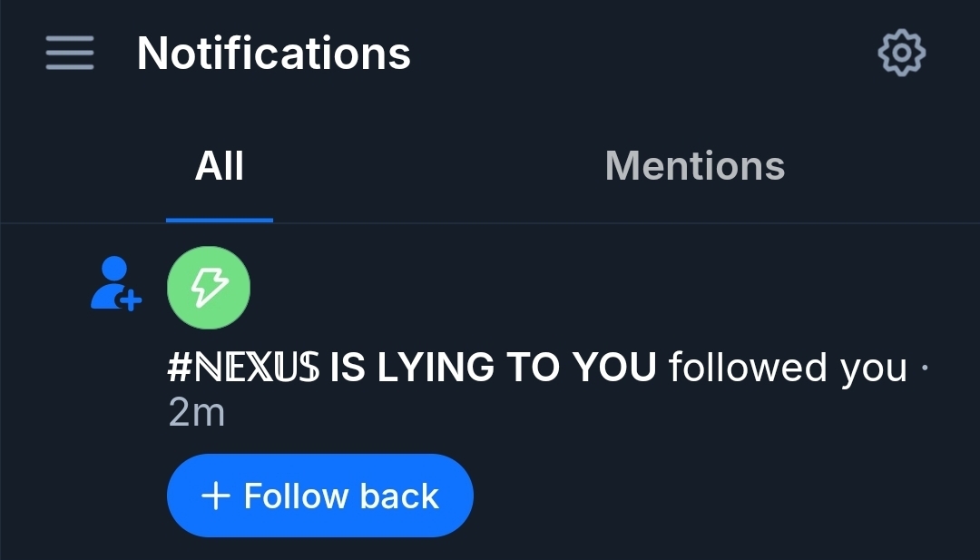Tap the Notifications page heading
Image resolution: width=980 pixels, height=560 pixels.
click(273, 53)
